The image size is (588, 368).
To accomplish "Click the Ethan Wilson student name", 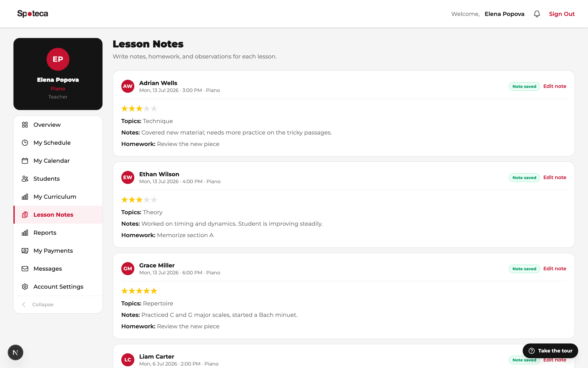I will point(159,174).
